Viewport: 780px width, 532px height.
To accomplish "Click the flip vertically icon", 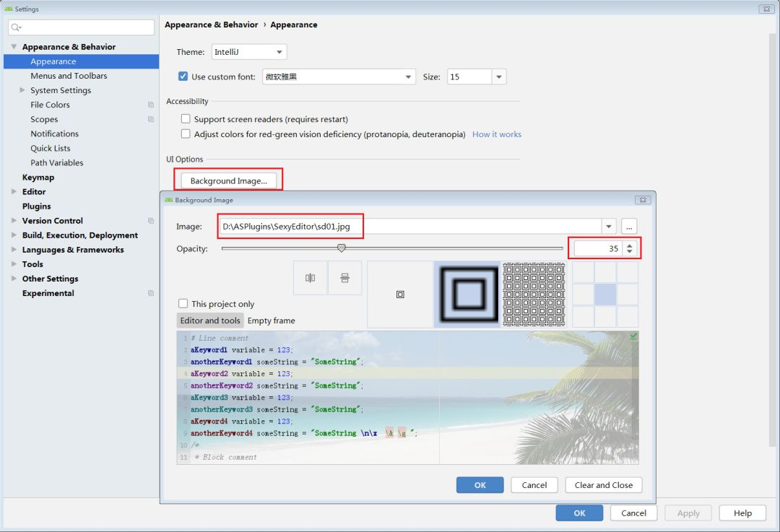I will click(344, 278).
